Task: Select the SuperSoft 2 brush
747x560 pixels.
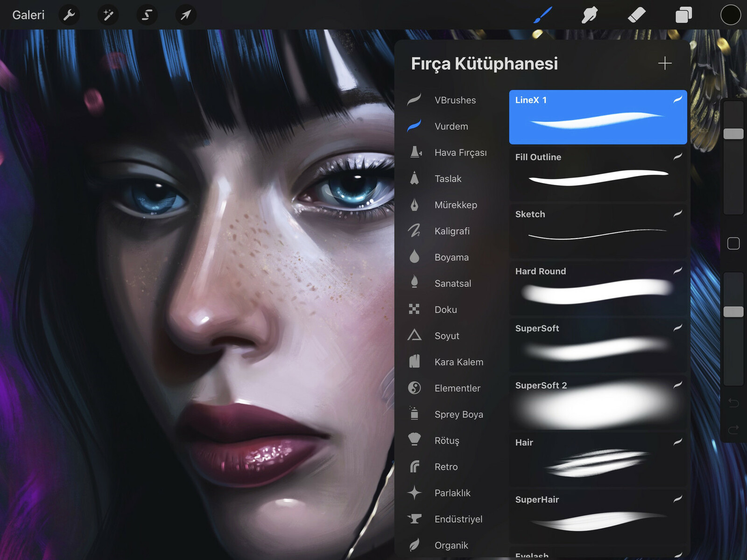Action: tap(598, 402)
